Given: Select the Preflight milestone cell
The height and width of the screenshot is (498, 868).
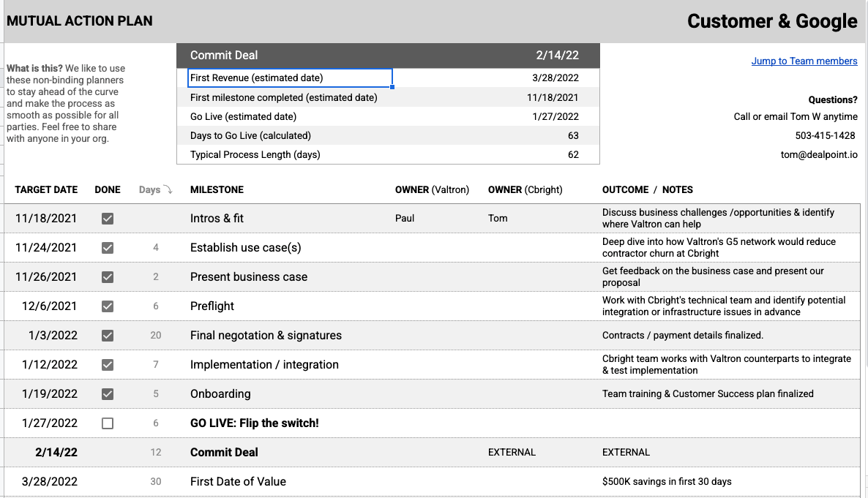Looking at the screenshot, I should click(x=212, y=306).
